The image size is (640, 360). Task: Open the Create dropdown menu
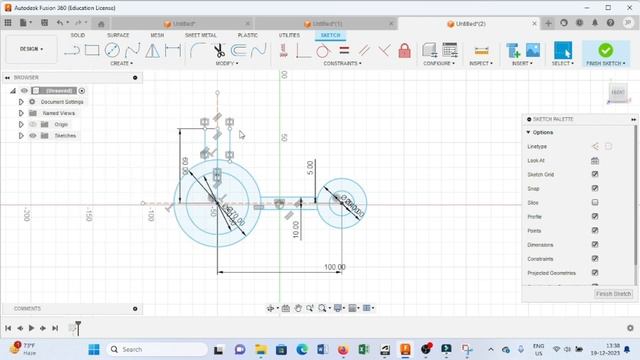click(x=121, y=63)
